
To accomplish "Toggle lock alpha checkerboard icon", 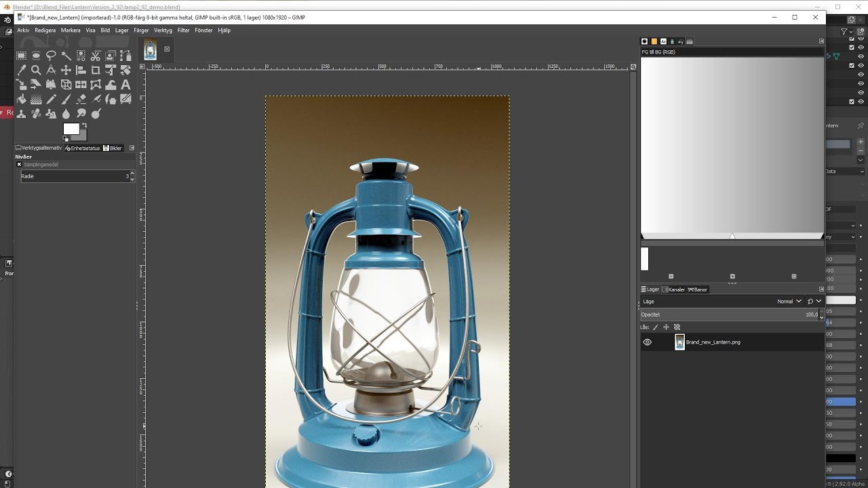I will click(677, 327).
